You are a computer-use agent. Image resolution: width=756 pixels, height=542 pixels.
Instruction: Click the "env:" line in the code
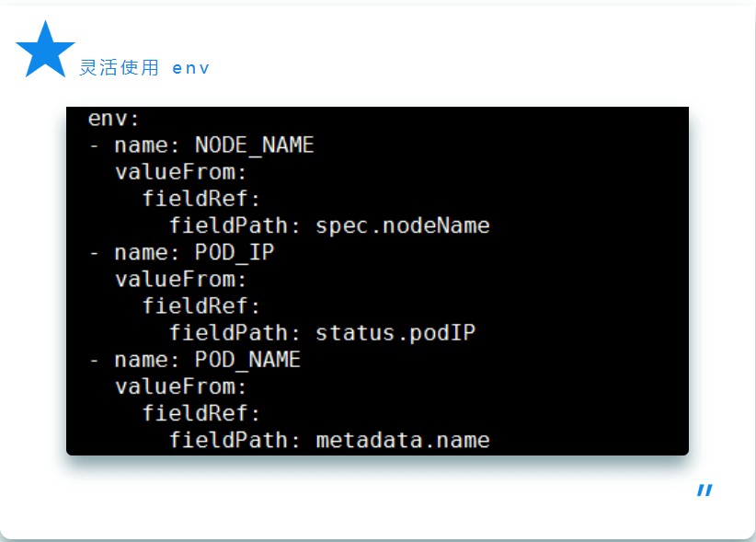point(114,119)
